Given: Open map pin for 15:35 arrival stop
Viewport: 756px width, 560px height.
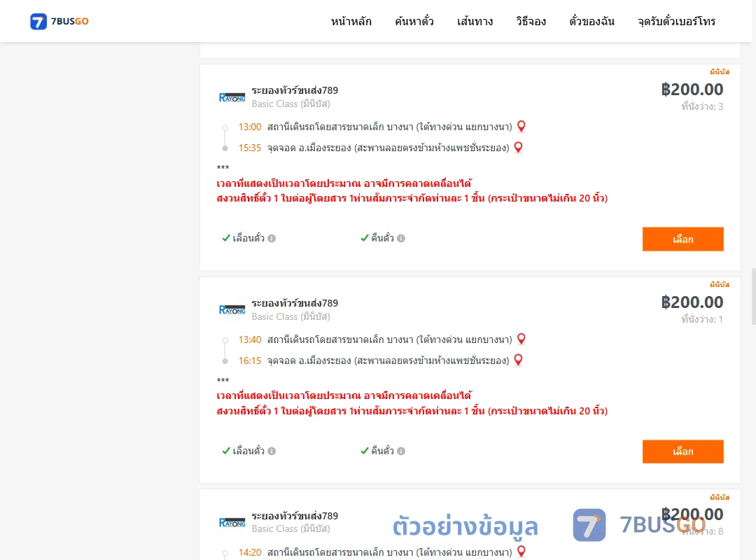Looking at the screenshot, I should pos(518,147).
